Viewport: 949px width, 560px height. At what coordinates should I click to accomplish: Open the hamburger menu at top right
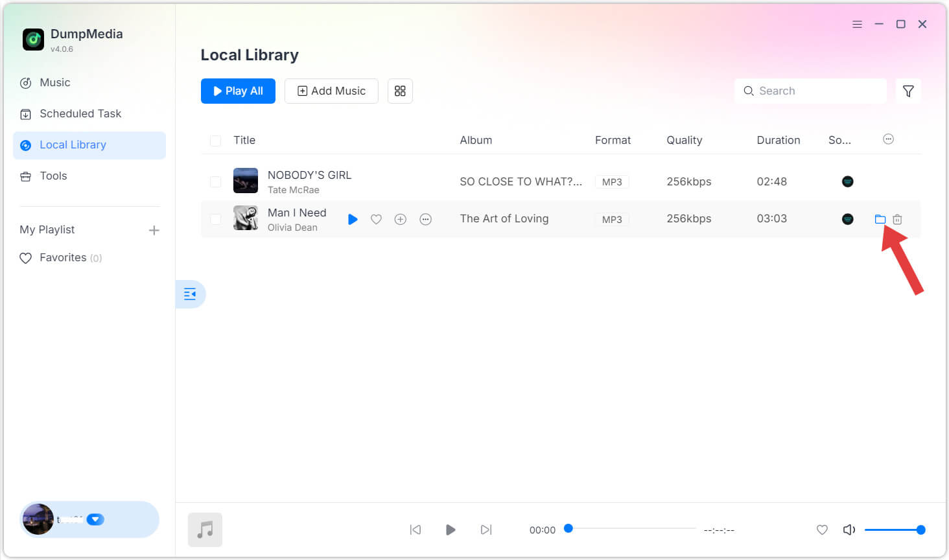coord(857,24)
